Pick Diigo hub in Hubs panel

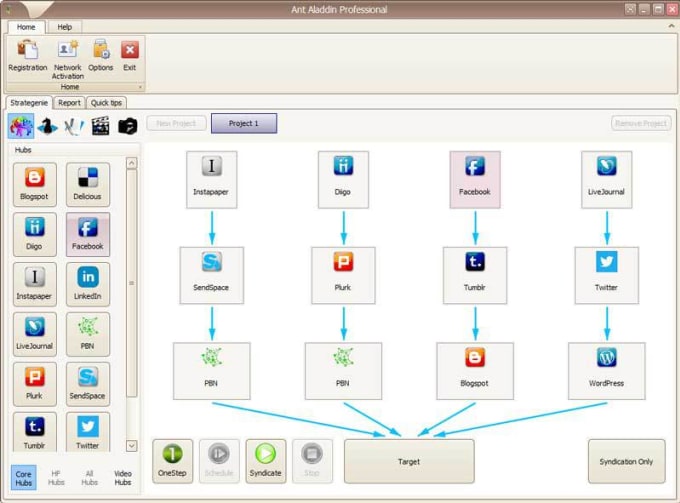point(35,234)
